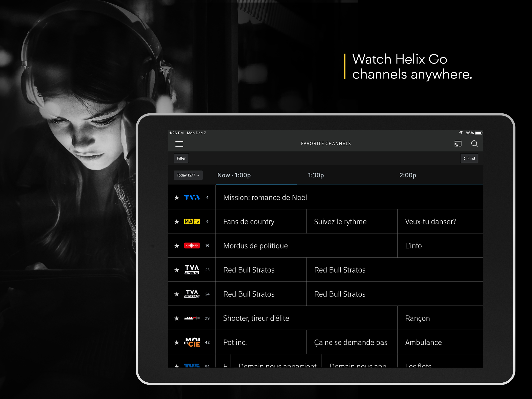The height and width of the screenshot is (399, 532).
Task: Open Mission: romance de Noël program
Action: coord(349,197)
